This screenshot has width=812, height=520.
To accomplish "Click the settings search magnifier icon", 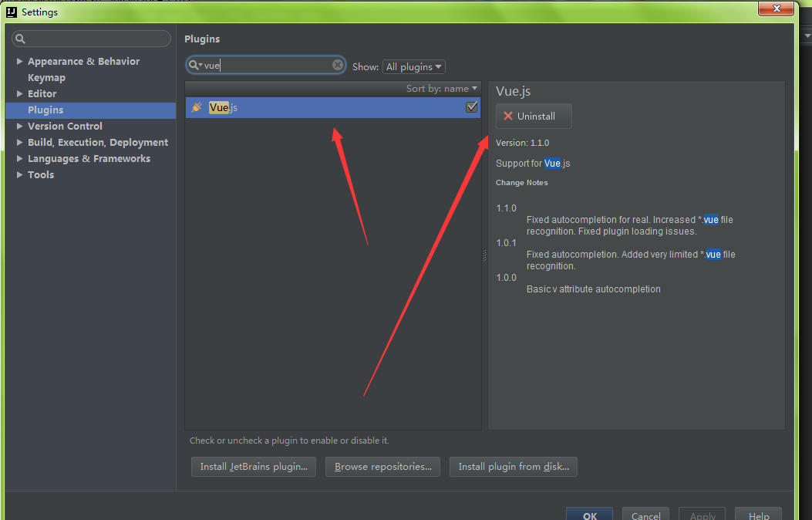I will tap(20, 39).
